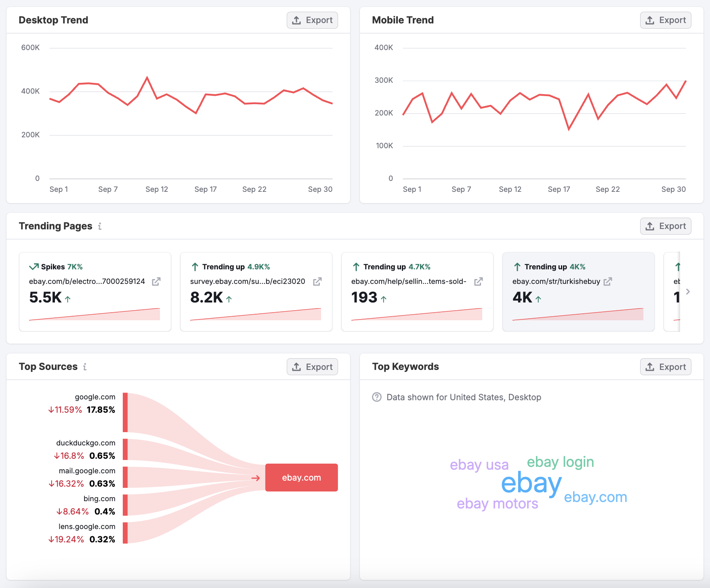Viewport: 710px width, 588px height.
Task: Click the green trending up arrow beside 8.2K
Action: point(229,299)
